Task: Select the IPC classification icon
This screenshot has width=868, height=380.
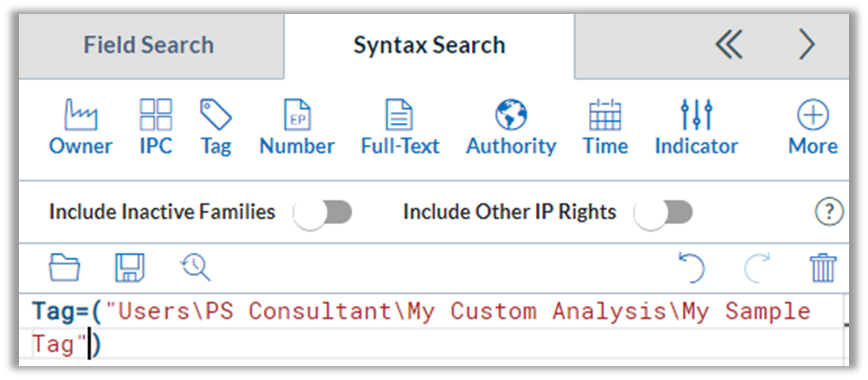Action: [x=156, y=127]
